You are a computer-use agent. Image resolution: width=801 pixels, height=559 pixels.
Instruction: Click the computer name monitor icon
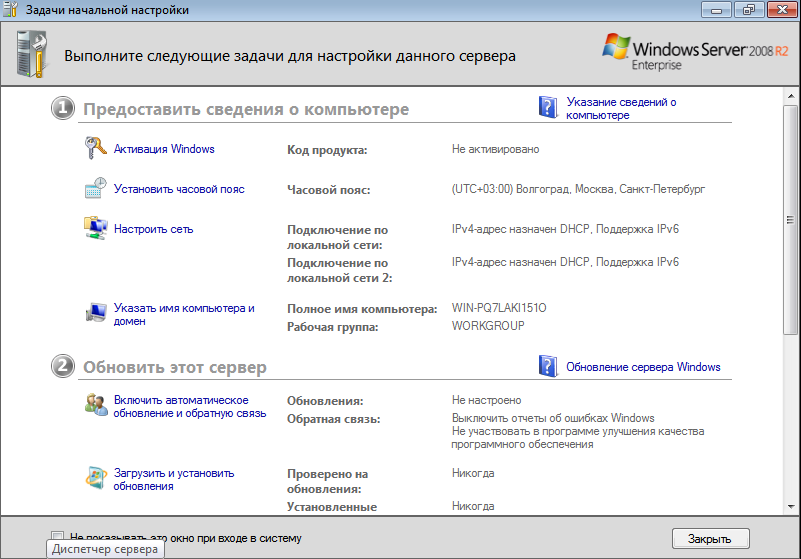pos(96,312)
